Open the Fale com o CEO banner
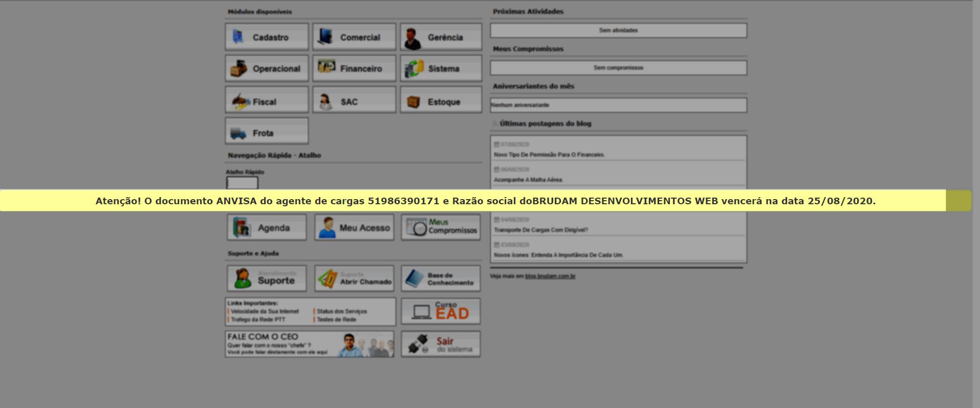Image resolution: width=980 pixels, height=408 pixels. (310, 344)
